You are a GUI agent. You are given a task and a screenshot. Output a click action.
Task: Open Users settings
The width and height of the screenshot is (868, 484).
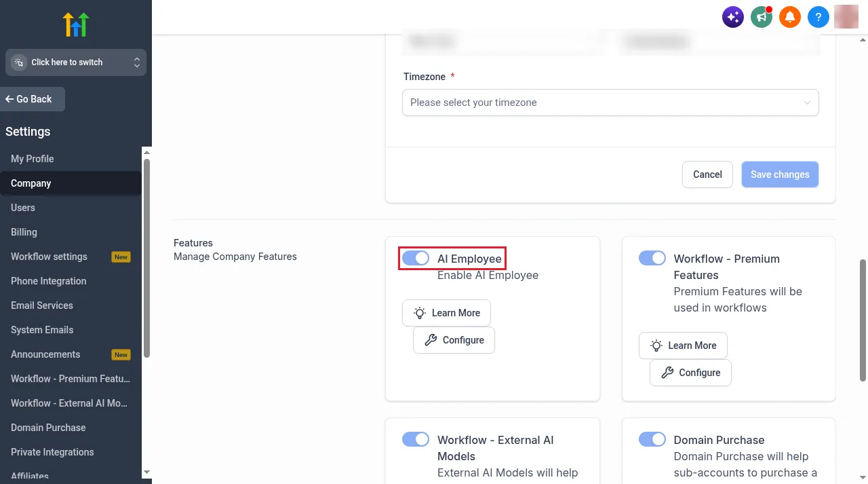pos(71,208)
